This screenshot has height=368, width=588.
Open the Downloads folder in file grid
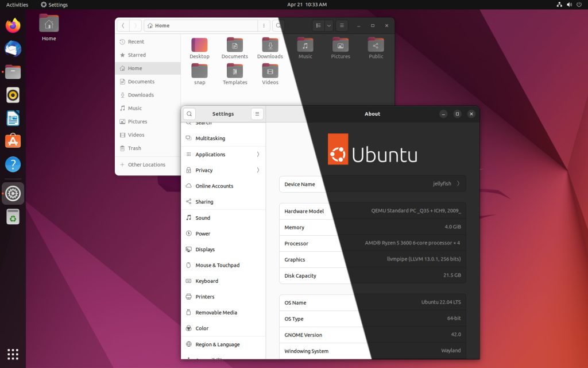270,45
